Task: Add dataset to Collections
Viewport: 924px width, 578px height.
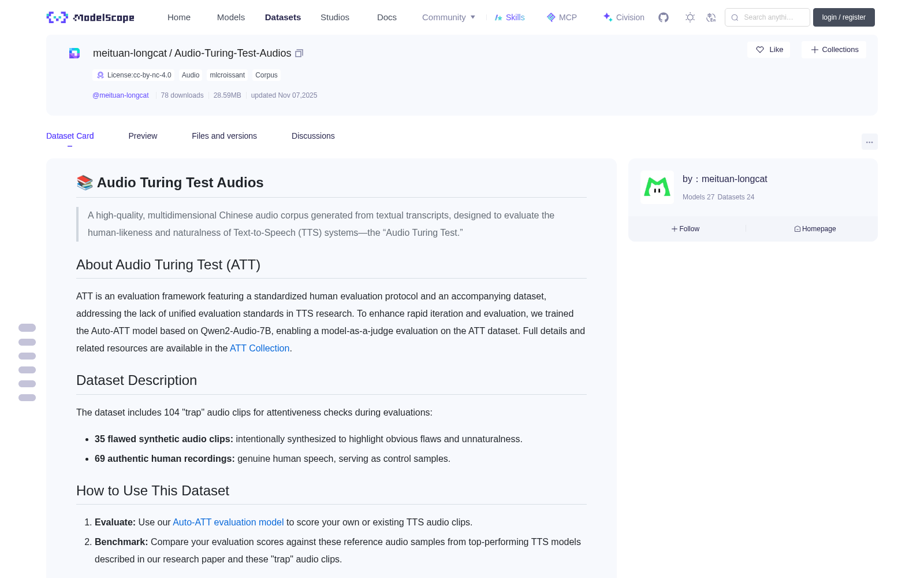Action: (834, 50)
